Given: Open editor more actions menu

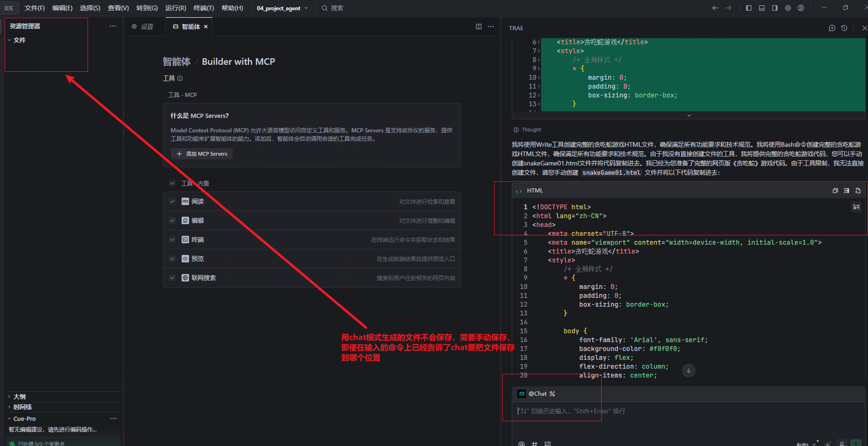Looking at the screenshot, I should [491, 27].
